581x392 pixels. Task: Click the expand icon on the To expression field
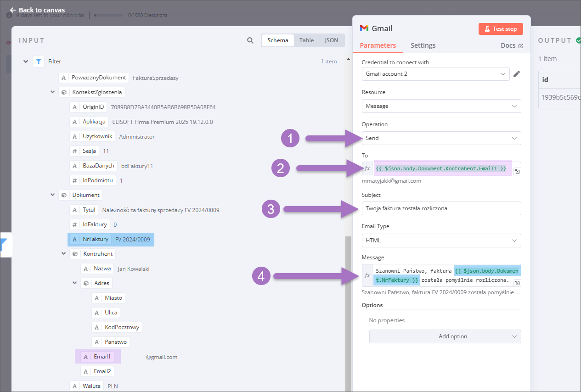tap(517, 171)
